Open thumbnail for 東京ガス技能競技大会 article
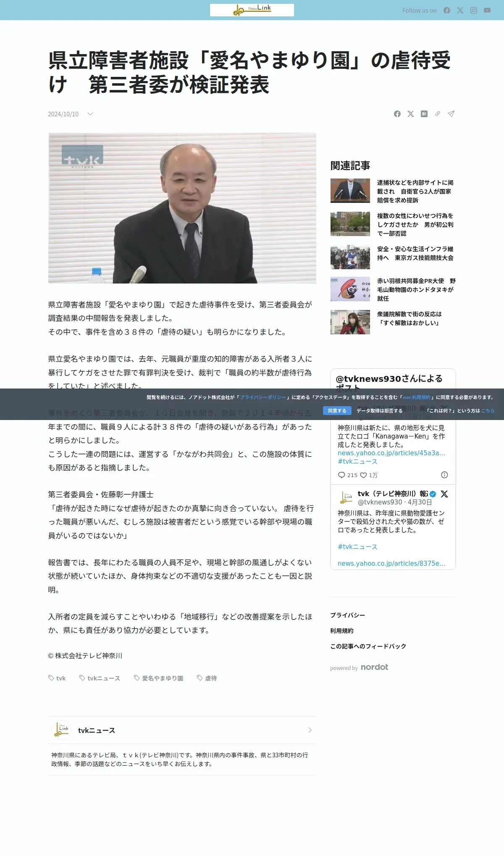The image size is (504, 856). [350, 257]
